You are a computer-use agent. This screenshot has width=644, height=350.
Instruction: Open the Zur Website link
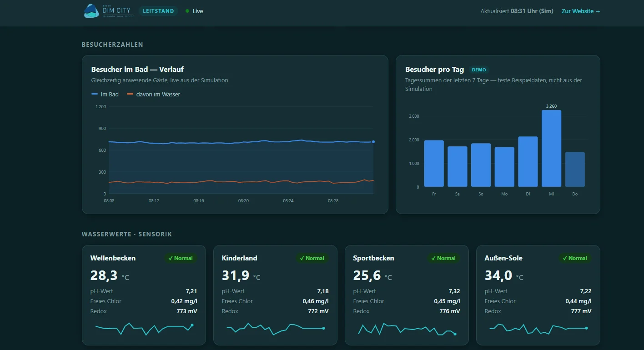(581, 11)
